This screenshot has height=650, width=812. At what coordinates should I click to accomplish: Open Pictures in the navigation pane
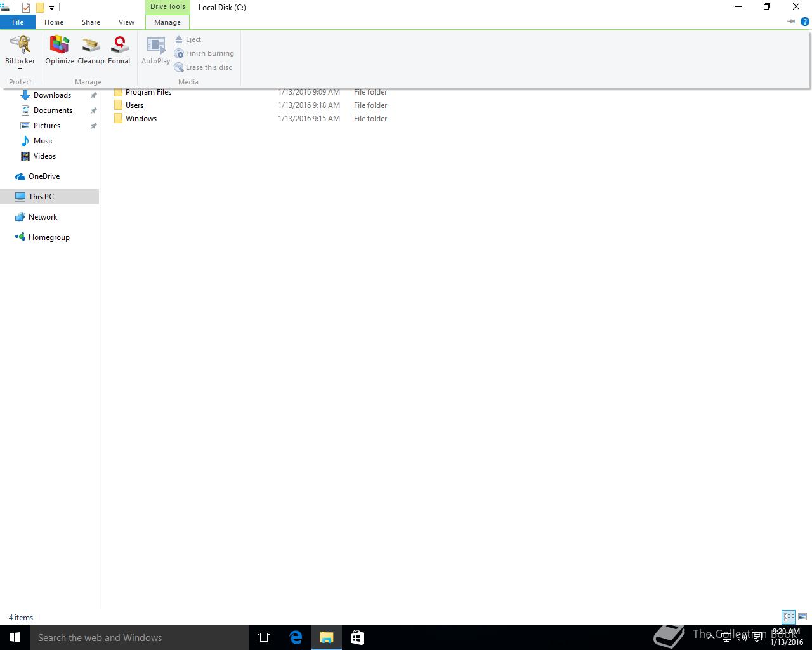click(x=47, y=126)
